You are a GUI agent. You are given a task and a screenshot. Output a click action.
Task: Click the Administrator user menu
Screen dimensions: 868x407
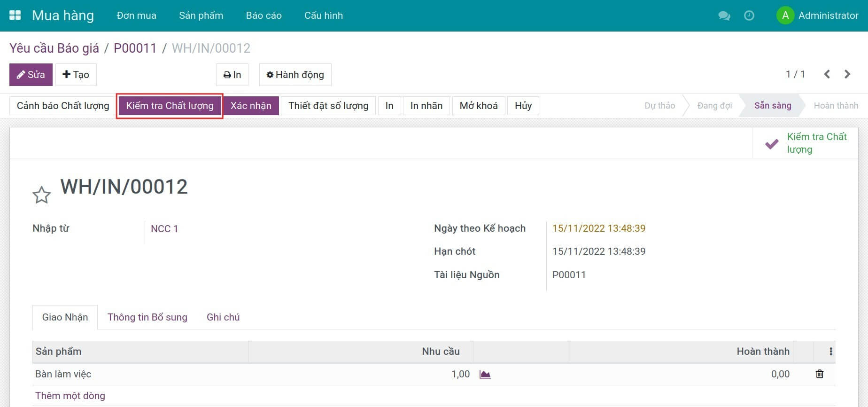click(818, 16)
